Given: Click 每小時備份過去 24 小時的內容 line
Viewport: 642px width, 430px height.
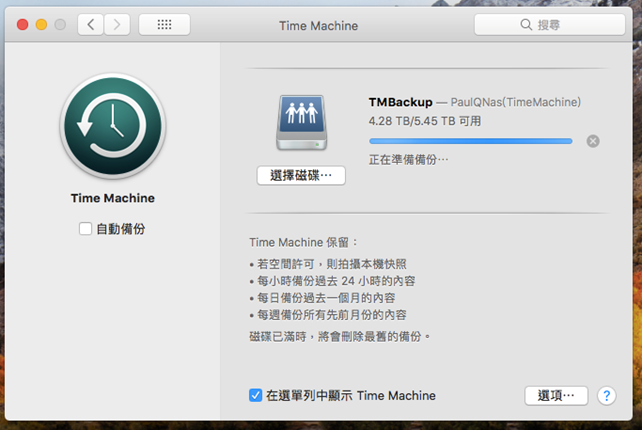Looking at the screenshot, I should (x=332, y=281).
